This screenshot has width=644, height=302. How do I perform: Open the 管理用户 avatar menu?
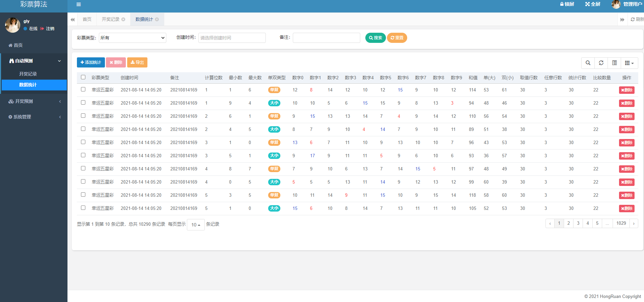pos(626,4)
